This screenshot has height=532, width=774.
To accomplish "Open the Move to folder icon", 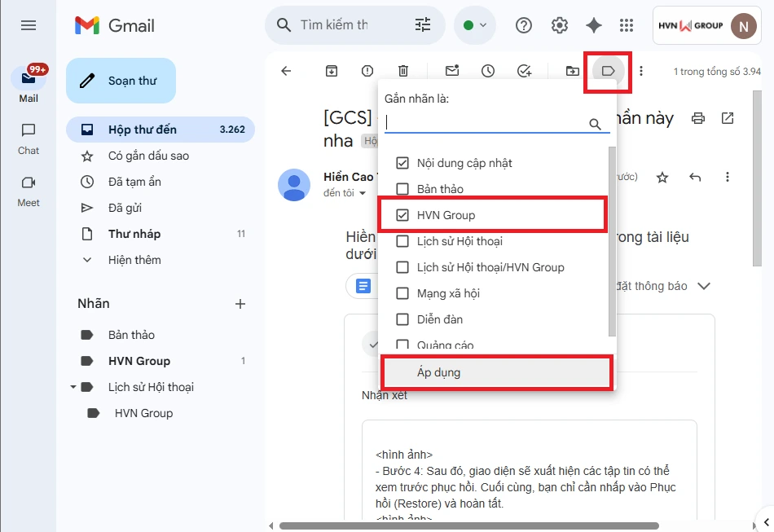I will pyautogui.click(x=573, y=71).
